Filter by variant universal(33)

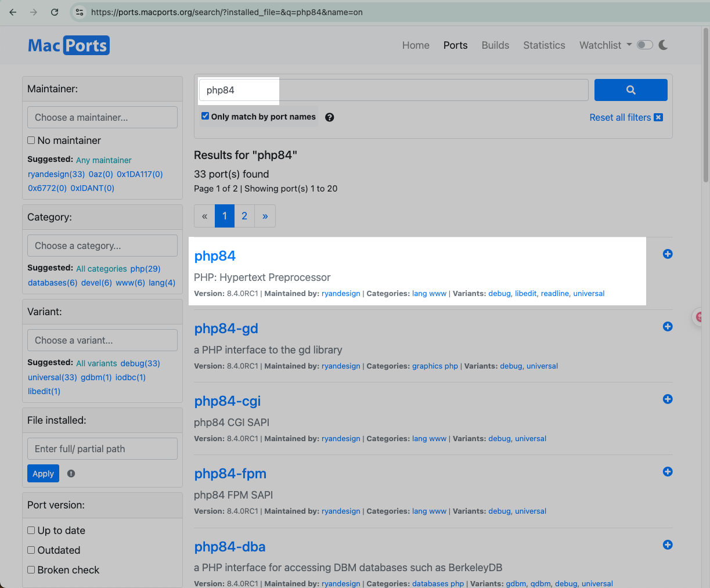(52, 377)
